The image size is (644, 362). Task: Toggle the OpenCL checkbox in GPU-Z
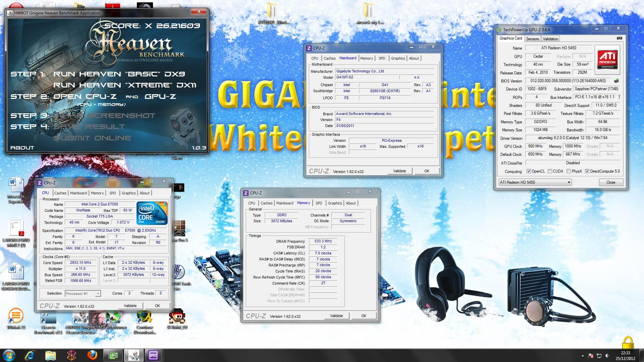tap(529, 171)
